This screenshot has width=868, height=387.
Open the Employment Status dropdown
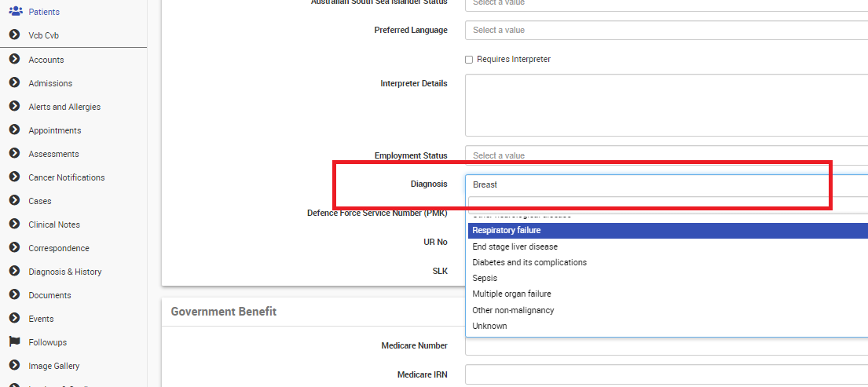tap(666, 155)
